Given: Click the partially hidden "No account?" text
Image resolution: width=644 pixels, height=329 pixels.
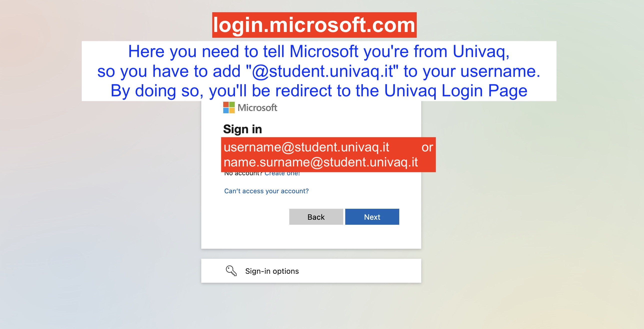Looking at the screenshot, I should click(x=243, y=174).
